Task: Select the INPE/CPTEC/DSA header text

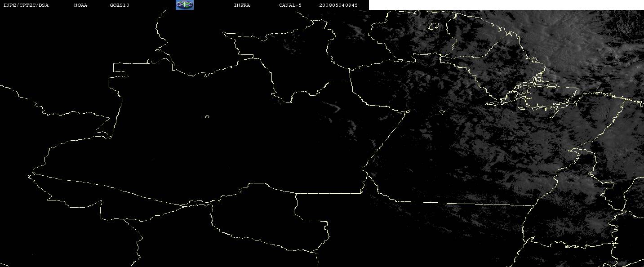Action: coord(26,5)
